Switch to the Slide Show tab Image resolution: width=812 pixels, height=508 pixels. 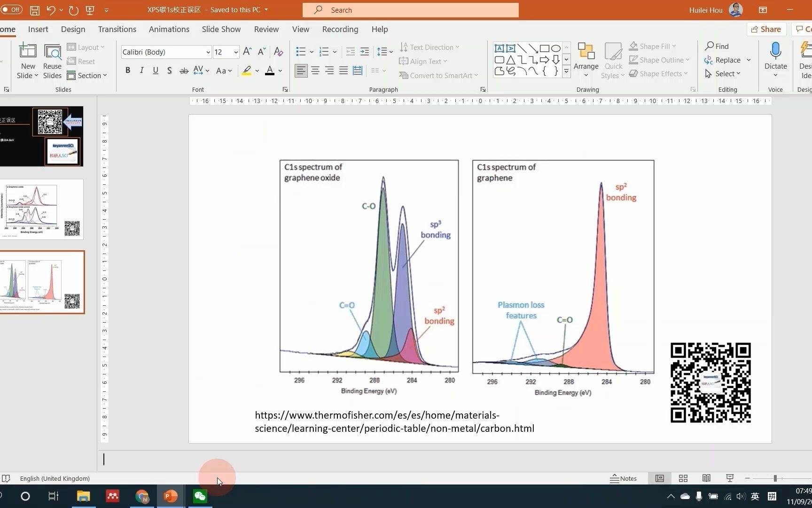[221, 29]
